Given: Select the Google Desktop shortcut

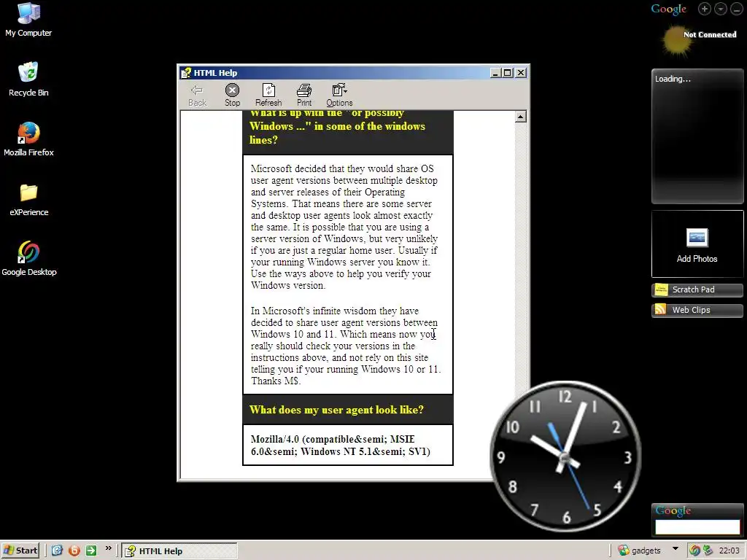Looking at the screenshot, I should pos(28,259).
